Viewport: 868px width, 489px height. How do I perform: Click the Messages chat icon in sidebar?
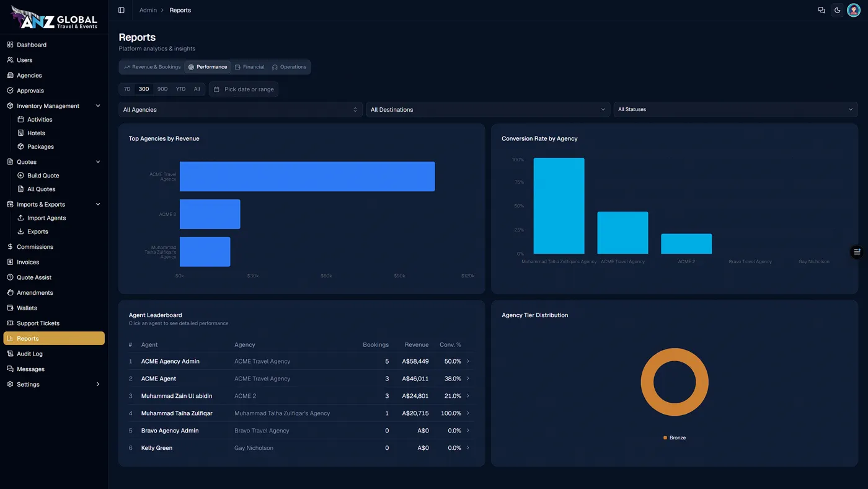[10, 369]
